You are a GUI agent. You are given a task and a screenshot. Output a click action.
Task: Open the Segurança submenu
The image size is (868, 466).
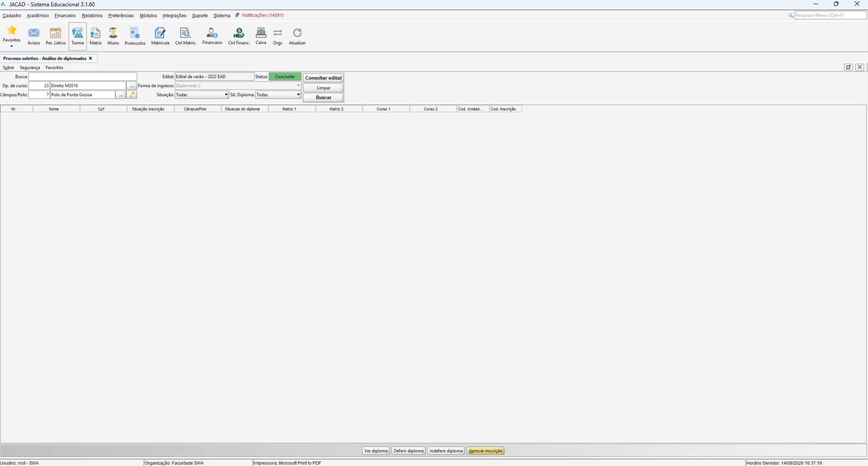(x=30, y=68)
